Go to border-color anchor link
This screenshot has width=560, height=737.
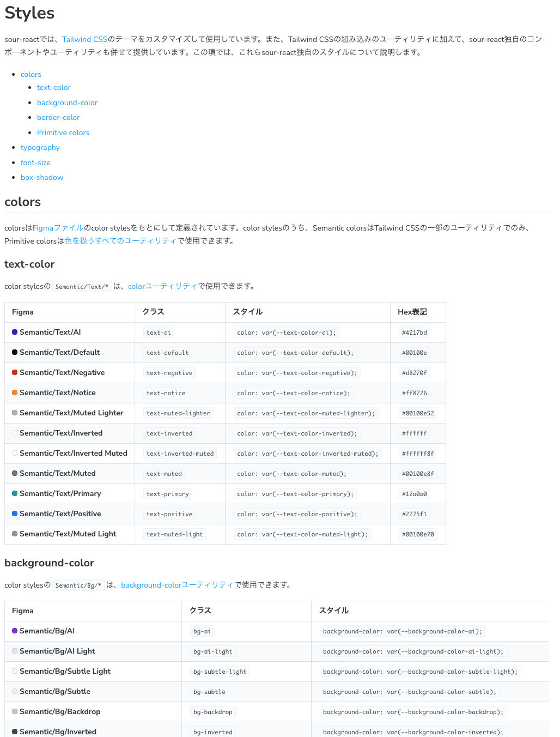[x=58, y=117]
